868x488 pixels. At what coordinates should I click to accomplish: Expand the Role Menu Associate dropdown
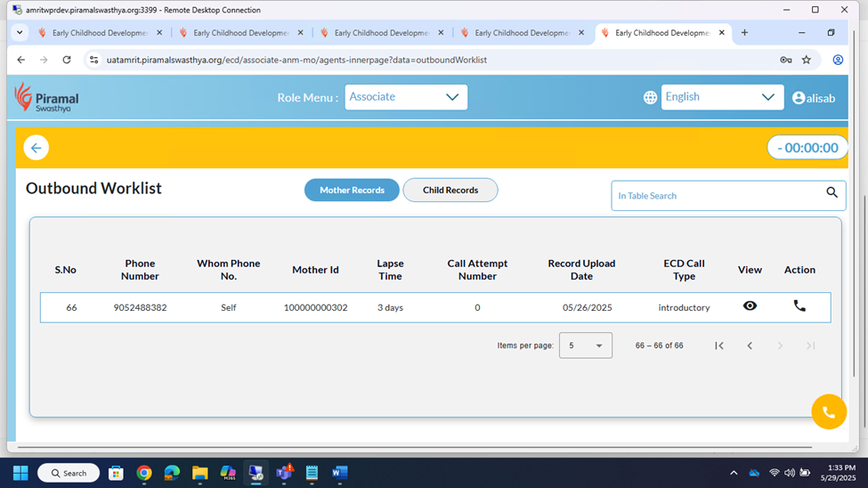click(x=406, y=97)
